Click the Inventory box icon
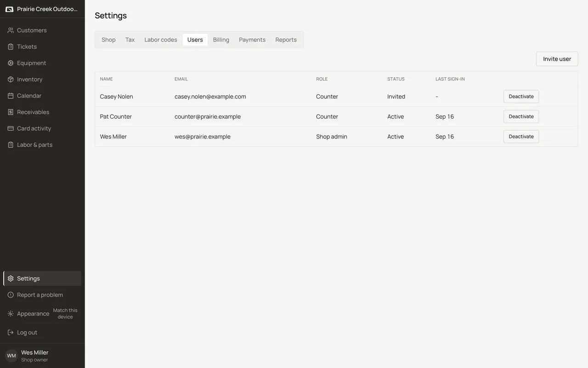Viewport: 588px width, 368px height. pos(11,79)
